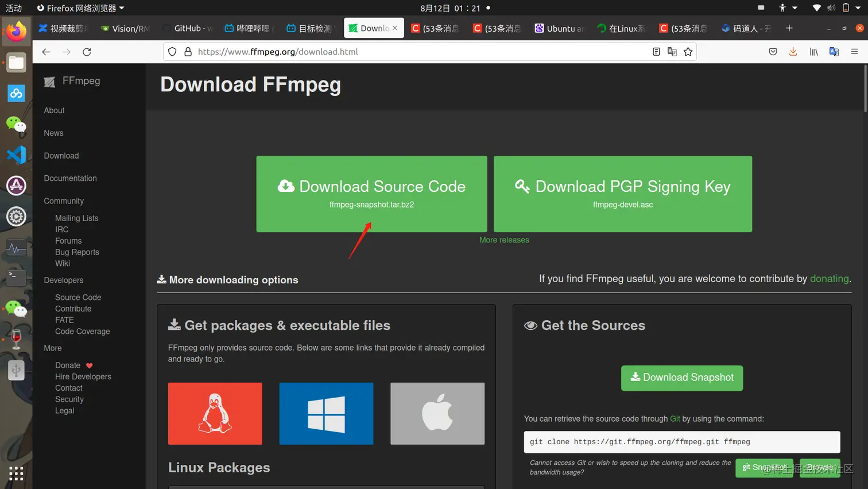Expand Firefox 网络浏览器 app menu
This screenshot has width=868, height=489.
[80, 8]
